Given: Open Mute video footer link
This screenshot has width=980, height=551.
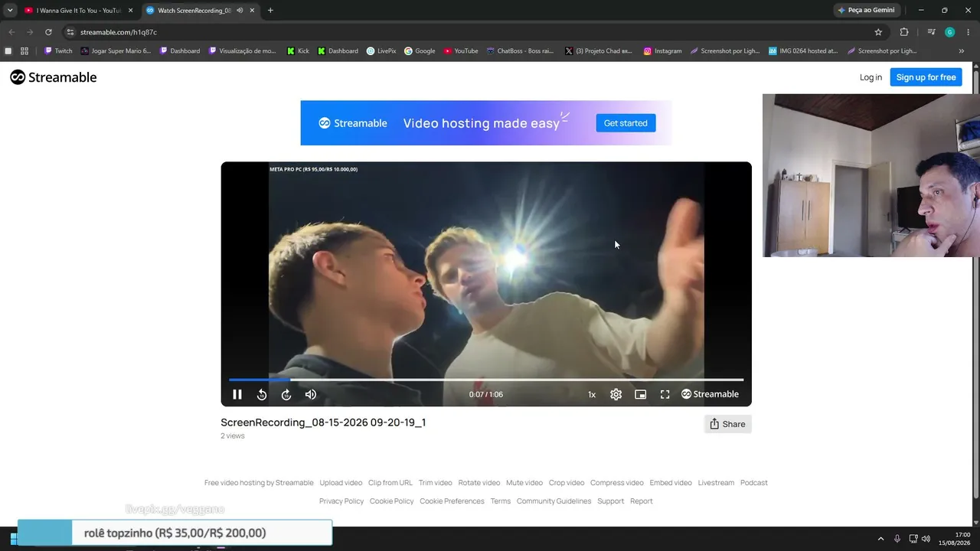Looking at the screenshot, I should (x=524, y=483).
